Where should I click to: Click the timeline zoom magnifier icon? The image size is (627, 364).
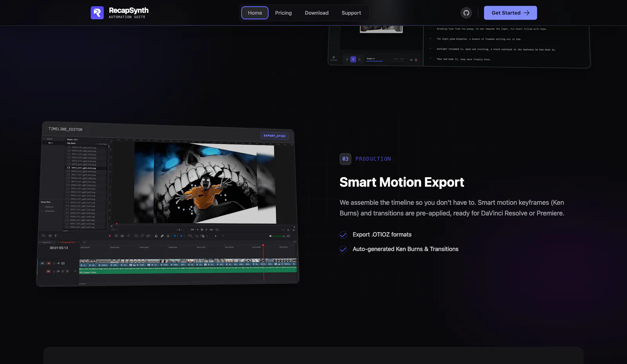click(x=203, y=236)
